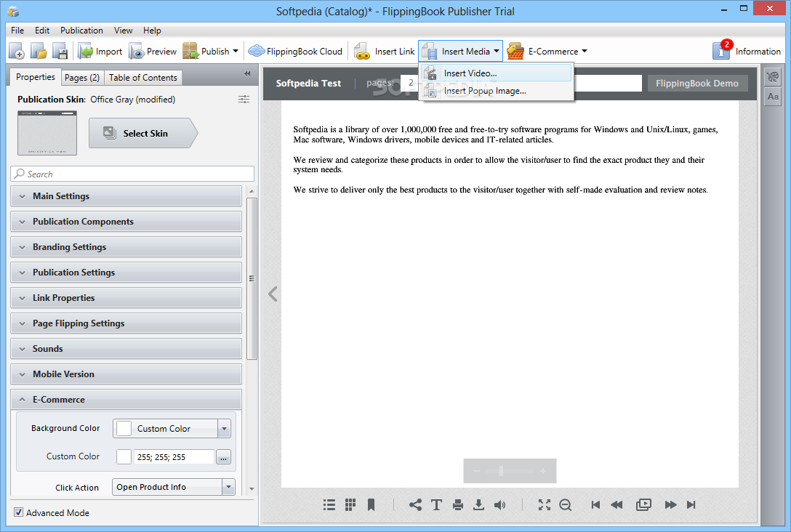The width and height of the screenshot is (791, 532).
Task: Expand the Mobile Version section
Action: click(126, 374)
